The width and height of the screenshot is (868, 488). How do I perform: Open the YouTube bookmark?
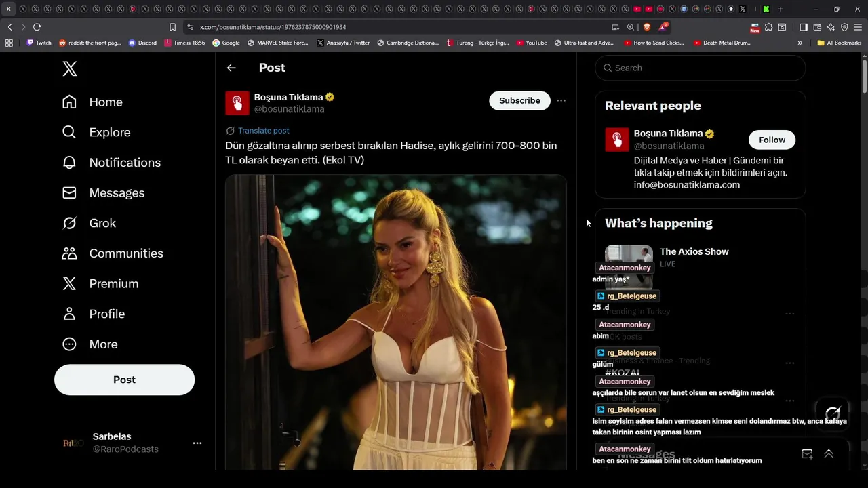(x=532, y=43)
